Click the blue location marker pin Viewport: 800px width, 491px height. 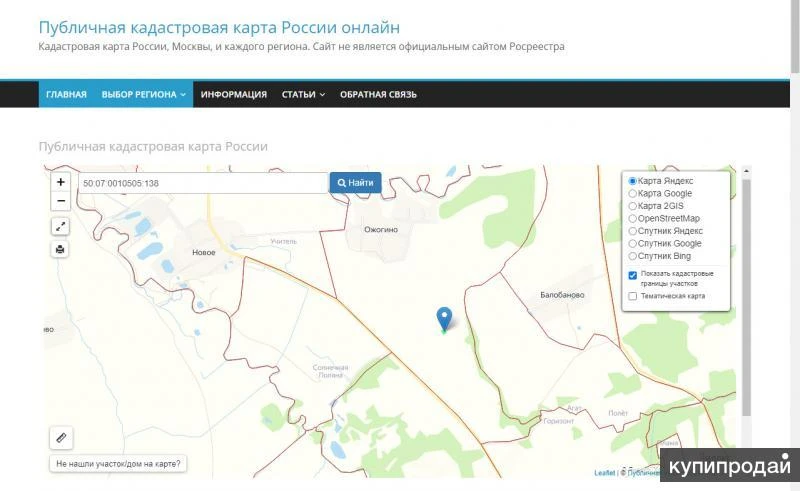pyautogui.click(x=445, y=318)
